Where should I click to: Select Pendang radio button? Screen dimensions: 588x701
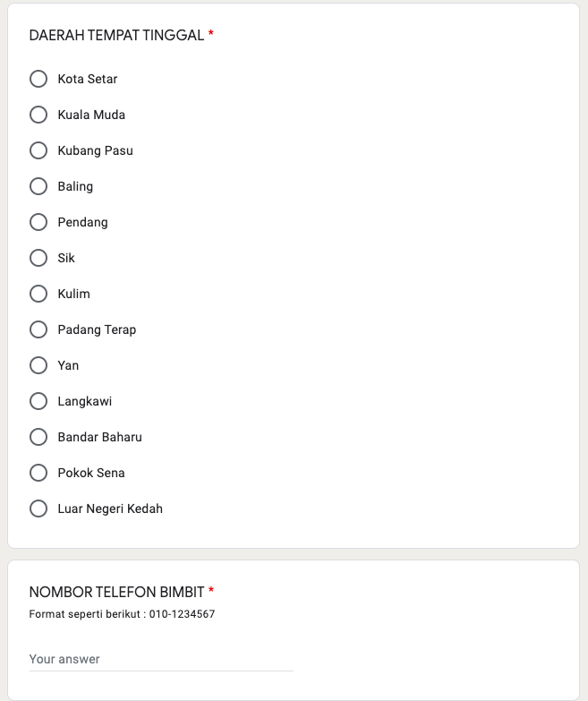(38, 222)
